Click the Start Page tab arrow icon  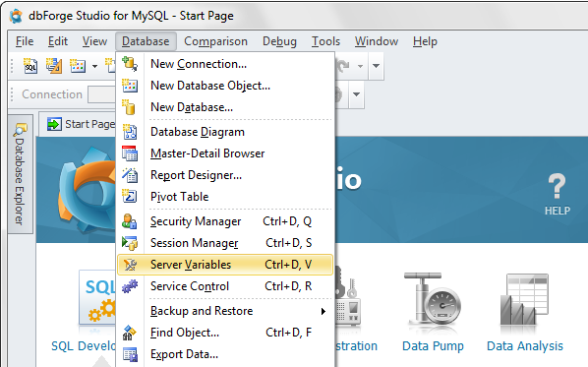tap(54, 124)
